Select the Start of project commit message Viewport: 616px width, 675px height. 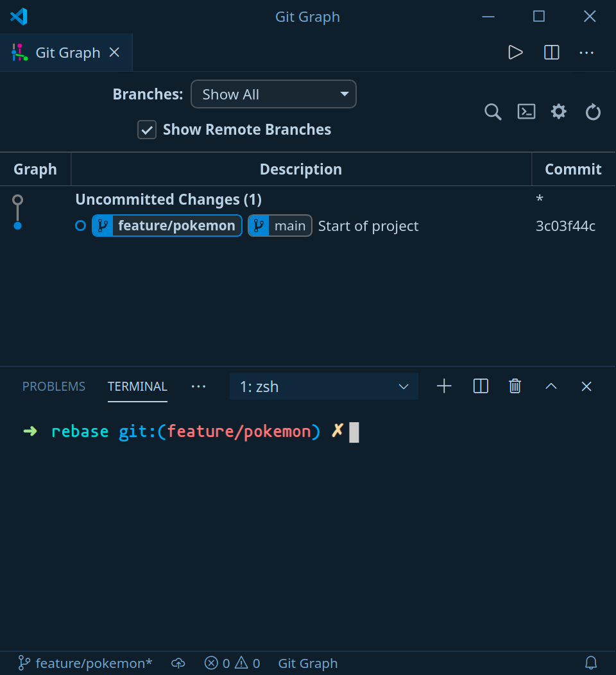(x=368, y=226)
